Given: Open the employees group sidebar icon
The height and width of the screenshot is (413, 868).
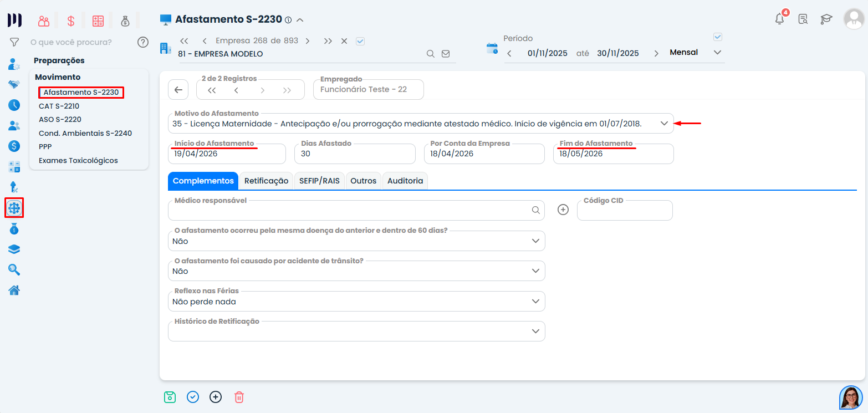Looking at the screenshot, I should [x=14, y=126].
